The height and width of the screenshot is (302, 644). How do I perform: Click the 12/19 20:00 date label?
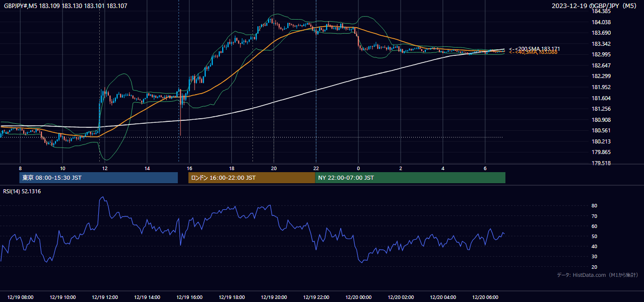(274, 297)
